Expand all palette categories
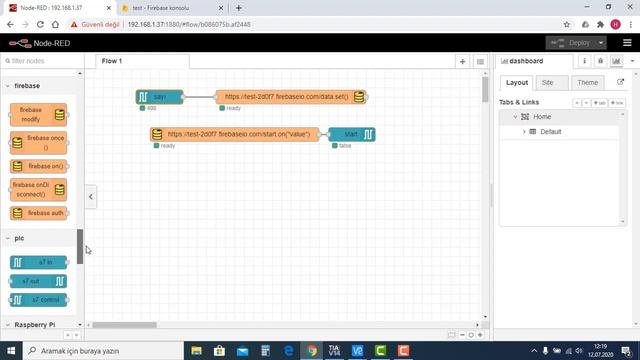640x360 pixels. point(76,335)
